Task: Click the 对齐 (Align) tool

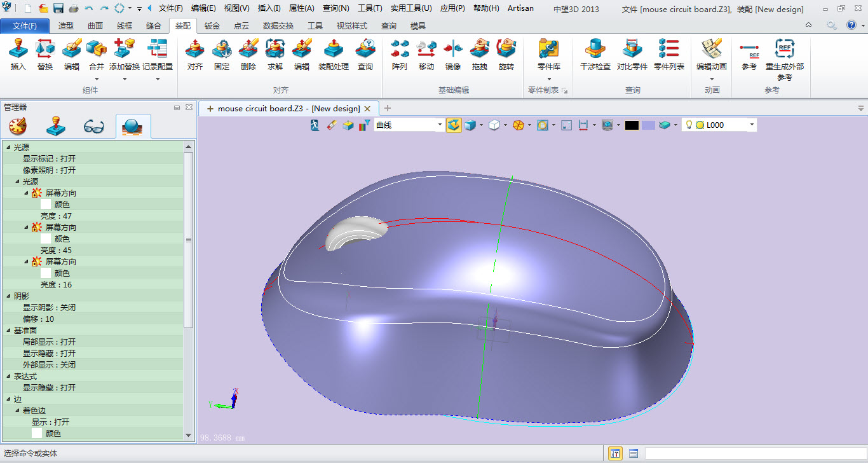Action: click(195, 54)
